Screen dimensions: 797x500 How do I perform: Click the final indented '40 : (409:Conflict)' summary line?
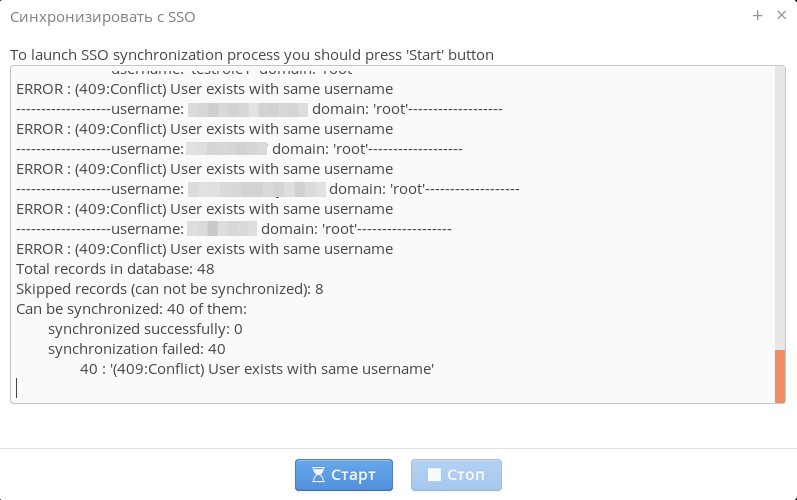point(256,369)
